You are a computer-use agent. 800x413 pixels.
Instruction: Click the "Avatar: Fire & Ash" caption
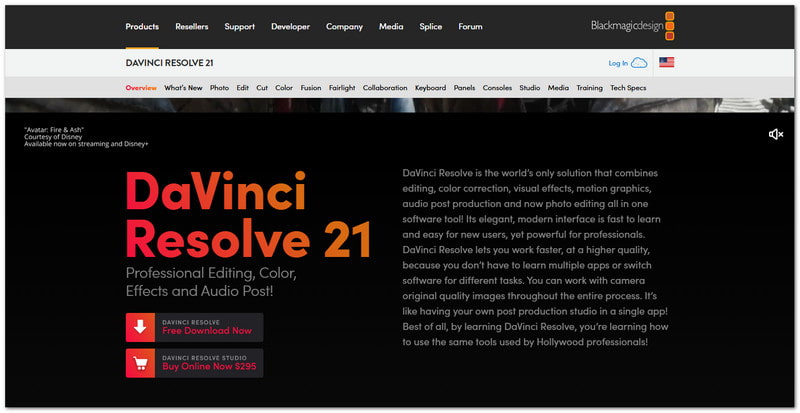click(54, 130)
